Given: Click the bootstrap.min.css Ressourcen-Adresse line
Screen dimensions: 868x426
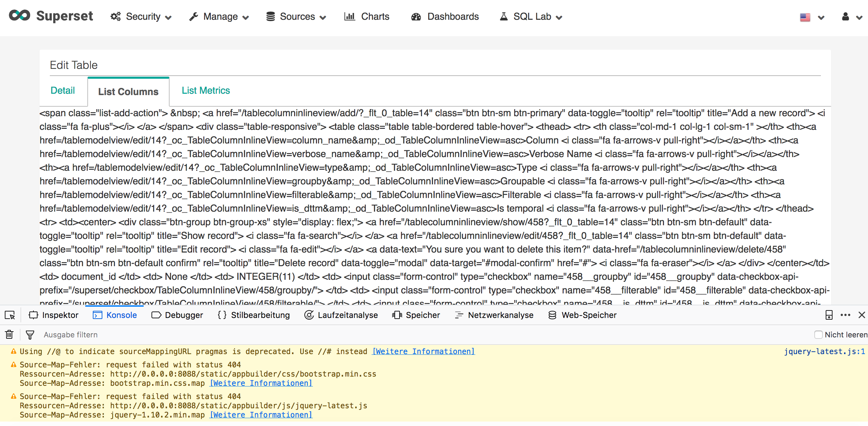Looking at the screenshot, I should click(198, 374).
